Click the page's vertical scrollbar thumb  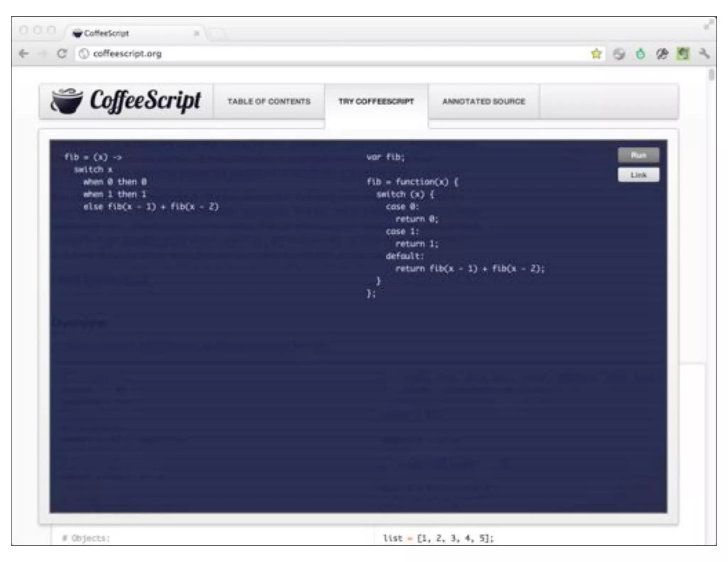pos(711,75)
